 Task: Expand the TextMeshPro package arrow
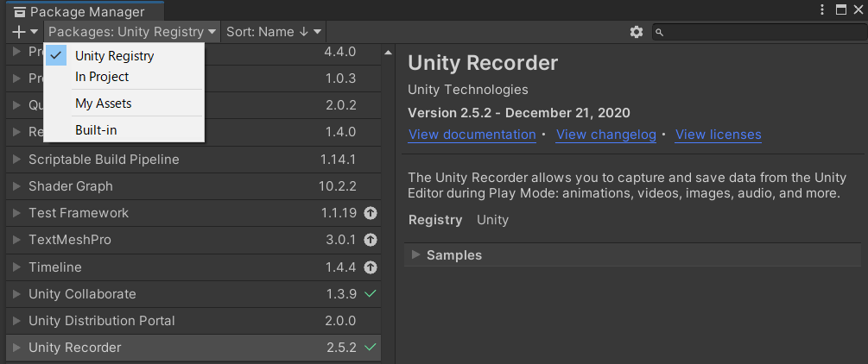click(x=16, y=240)
